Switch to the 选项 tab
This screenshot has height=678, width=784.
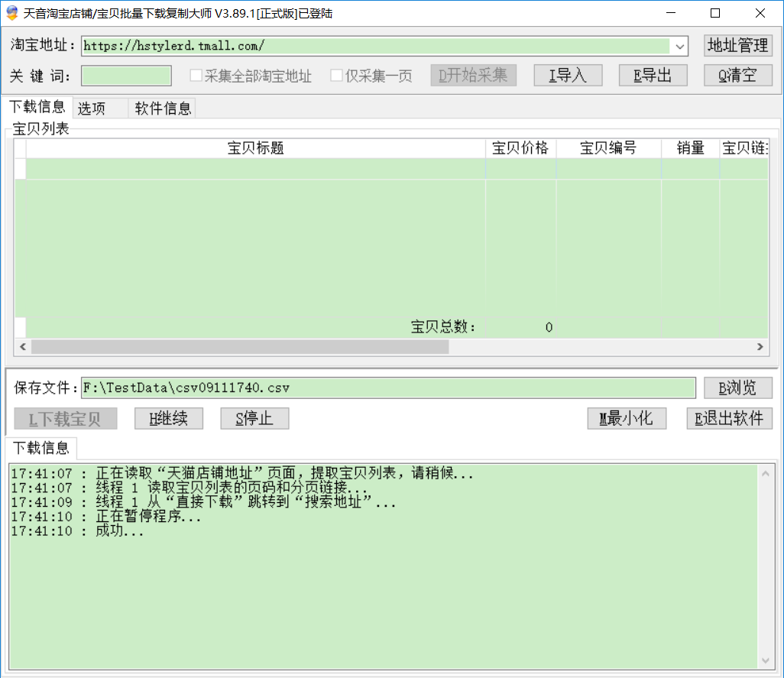92,109
